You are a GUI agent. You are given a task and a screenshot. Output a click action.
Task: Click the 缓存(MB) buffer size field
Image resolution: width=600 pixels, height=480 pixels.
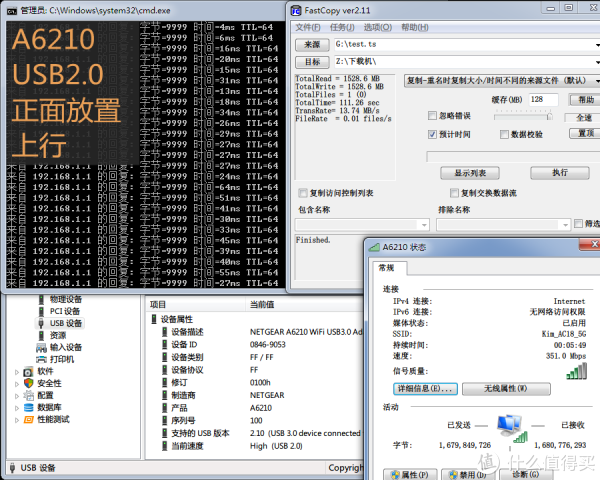pos(543,99)
